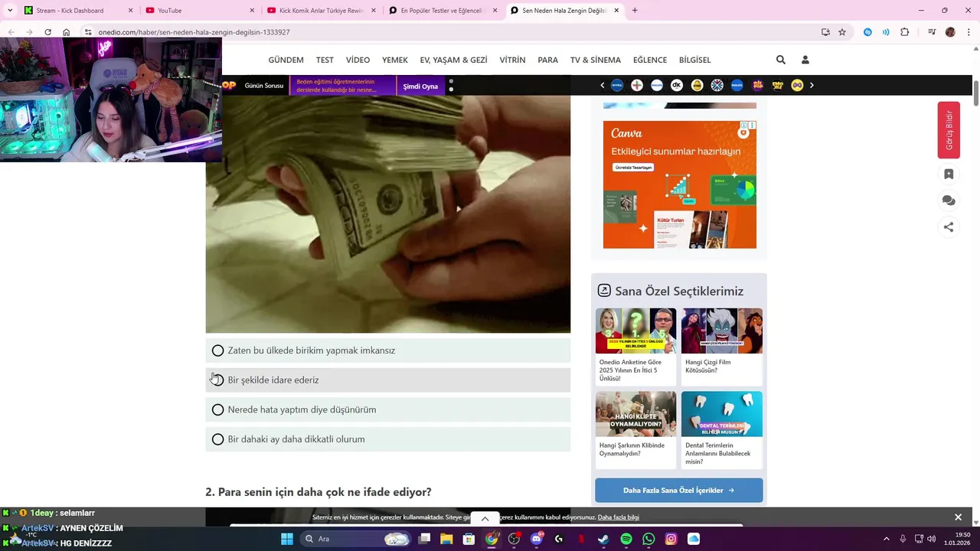This screenshot has width=980, height=551.
Task: Open Instagram from the taskbar
Action: pos(671,539)
